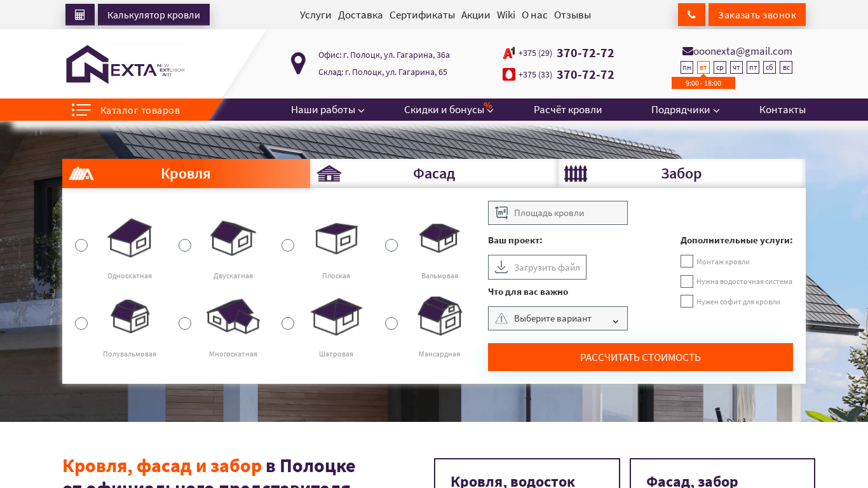Switch to the Забор tab
The width and height of the screenshot is (868, 488).
tap(682, 173)
